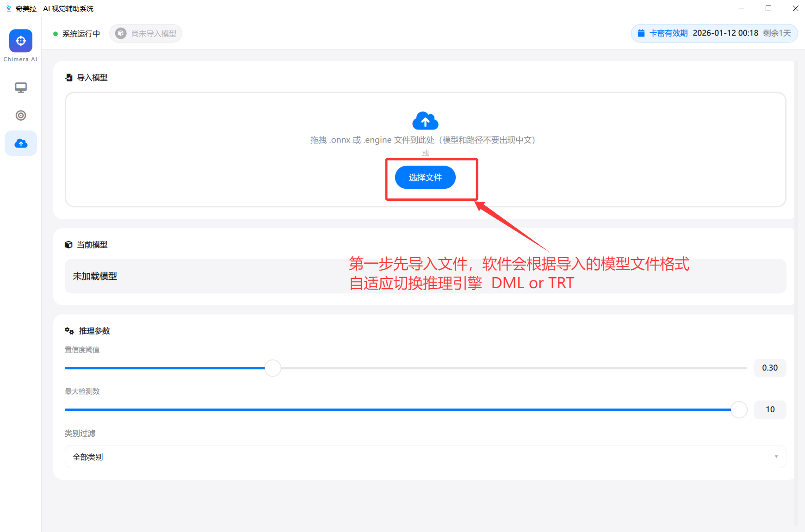Click the calendar icon beside 卡密有效期
805x532 pixels.
(x=641, y=33)
